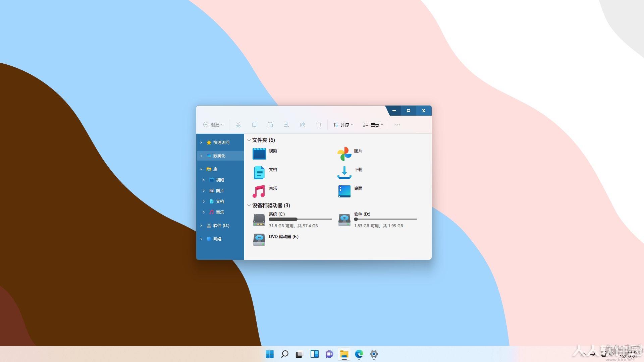The height and width of the screenshot is (362, 644).
Task: Select the 桌面 desktop folder icon
Action: 344,191
